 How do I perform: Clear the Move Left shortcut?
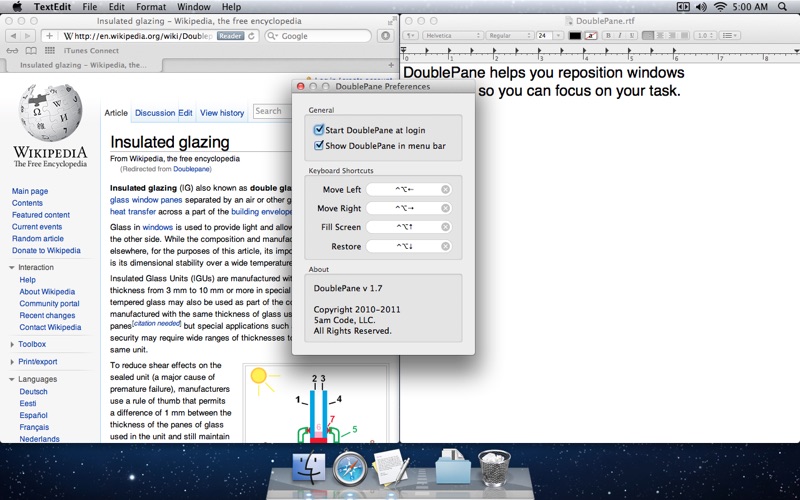445,189
